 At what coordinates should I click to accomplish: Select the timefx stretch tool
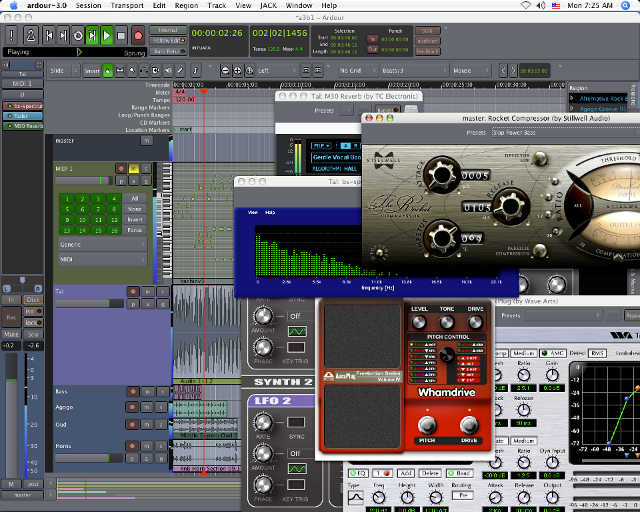[156, 71]
